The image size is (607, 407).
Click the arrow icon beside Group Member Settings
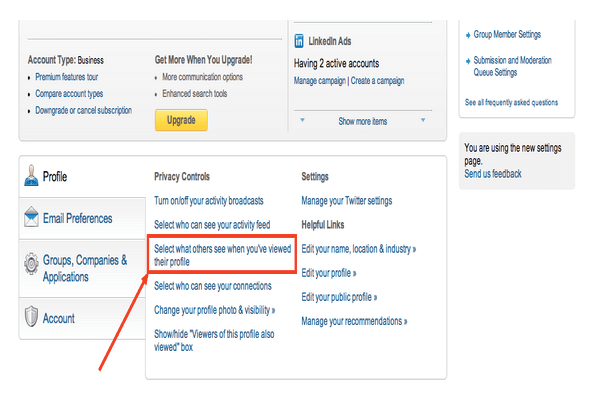click(x=468, y=35)
